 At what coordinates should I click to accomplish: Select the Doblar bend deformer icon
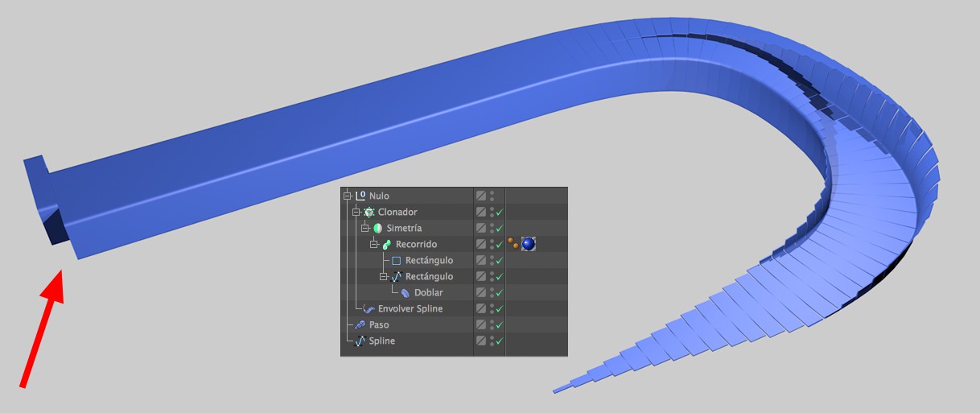406,292
